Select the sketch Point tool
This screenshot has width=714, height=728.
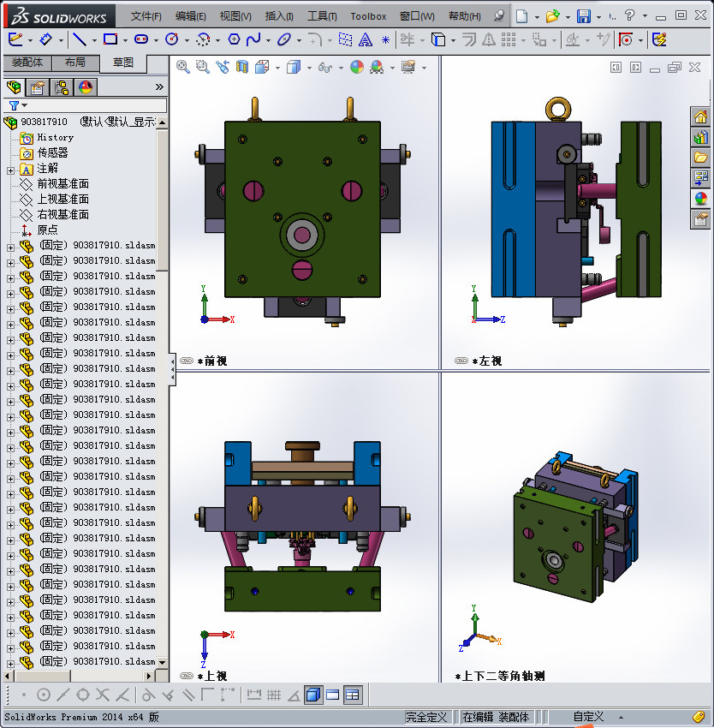coord(385,40)
